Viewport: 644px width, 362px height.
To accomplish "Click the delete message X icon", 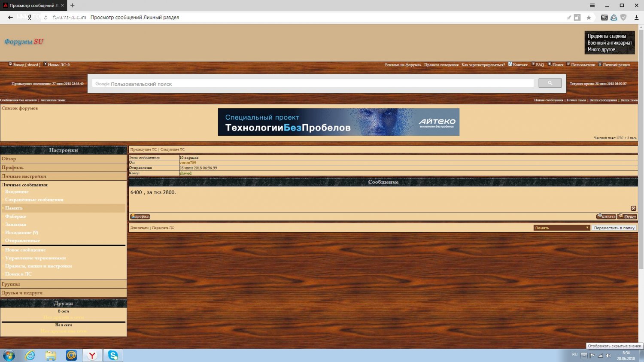I will [633, 208].
